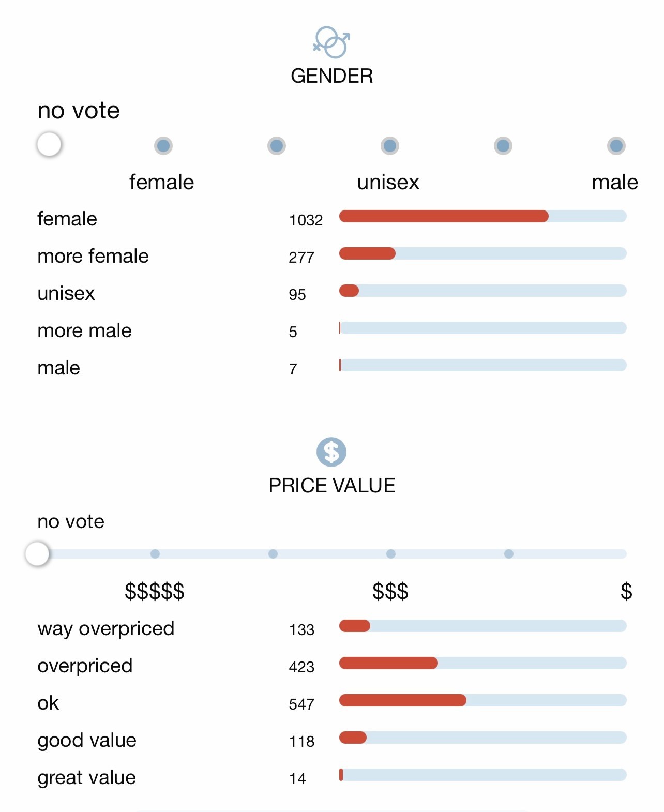Choose the dot between female and unisex

coord(277,146)
